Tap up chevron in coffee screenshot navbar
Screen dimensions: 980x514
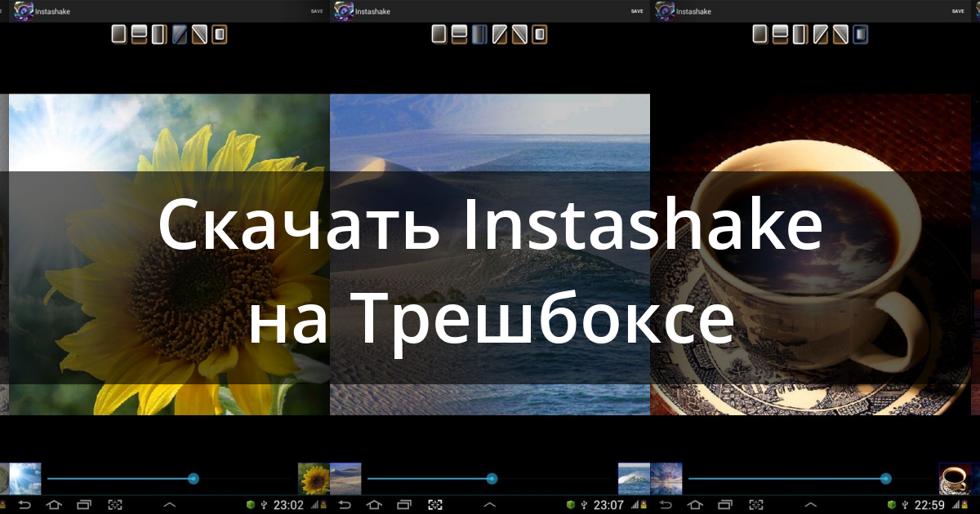coord(811,505)
